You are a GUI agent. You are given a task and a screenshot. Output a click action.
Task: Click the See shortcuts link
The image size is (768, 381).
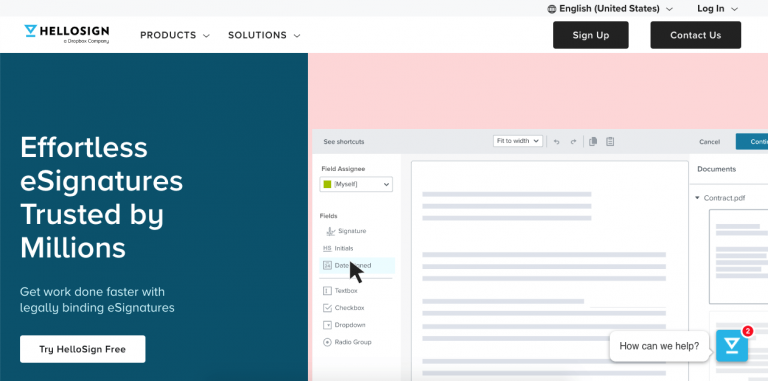pyautogui.click(x=344, y=142)
